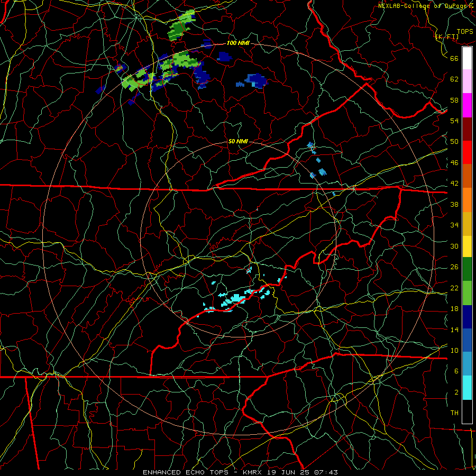Click the legend value "58"
476x476 pixels.
pos(454,100)
